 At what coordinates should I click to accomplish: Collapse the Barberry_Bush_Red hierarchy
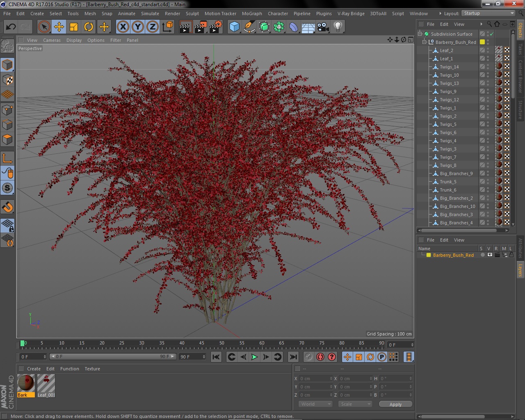point(425,42)
